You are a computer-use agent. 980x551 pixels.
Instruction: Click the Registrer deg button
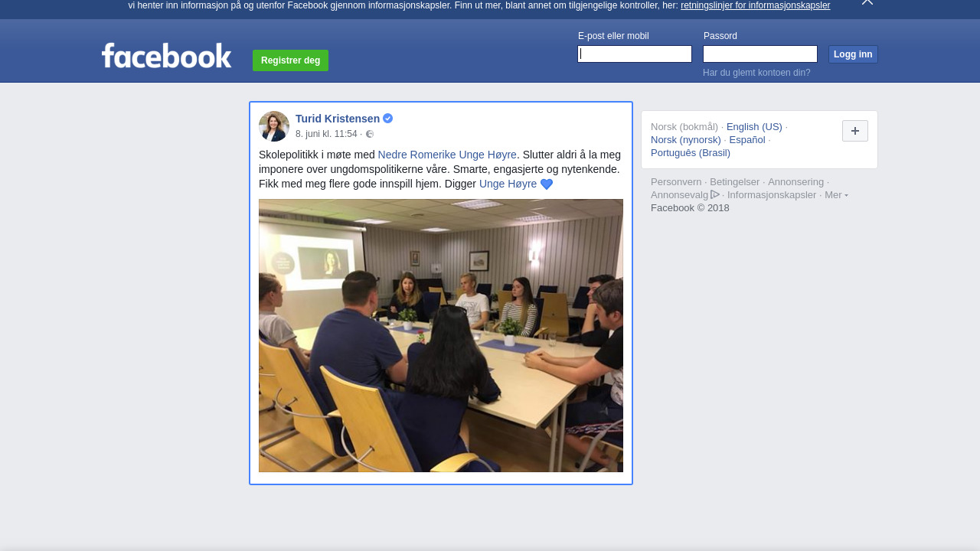pos(291,60)
